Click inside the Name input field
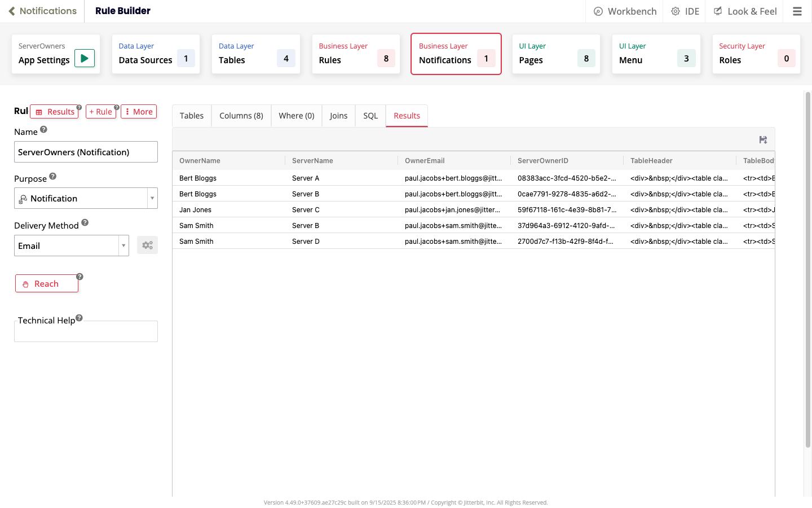 click(86, 152)
